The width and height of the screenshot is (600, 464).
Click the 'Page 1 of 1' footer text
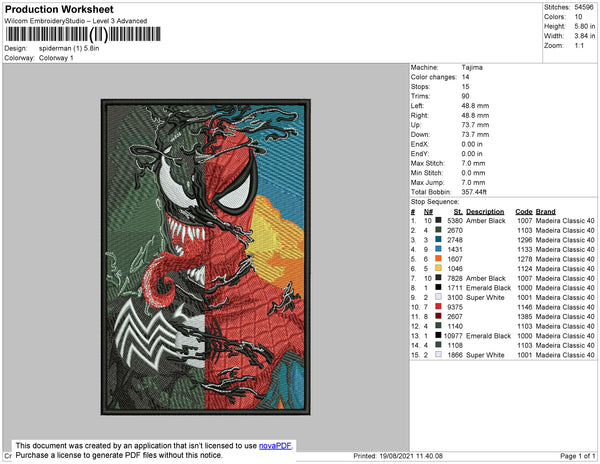pos(577,456)
